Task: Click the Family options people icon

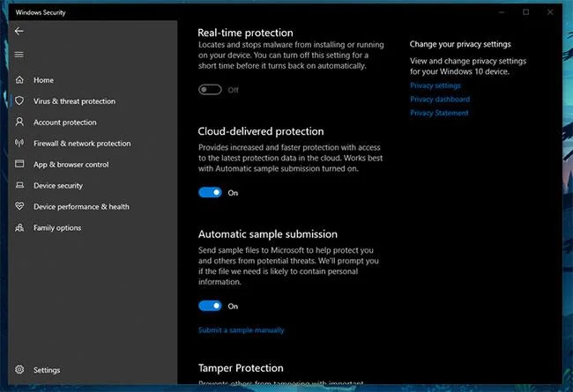Action: click(x=19, y=227)
